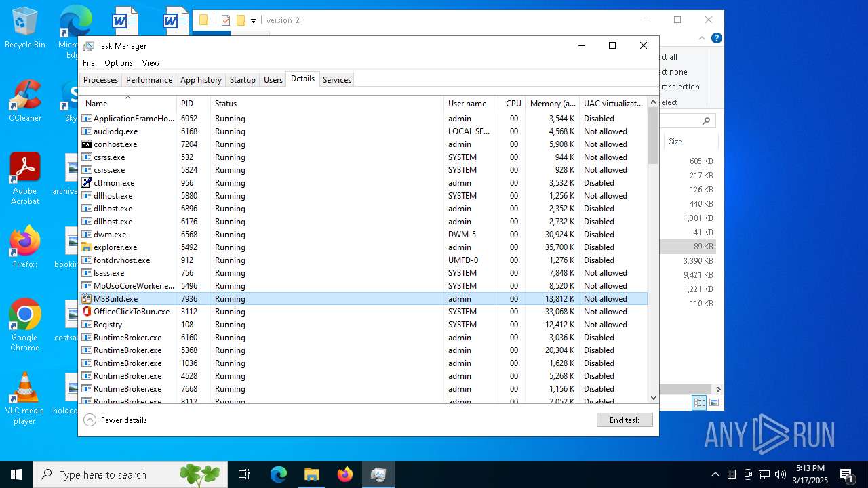Sort by the Name column header
This screenshot has width=868, height=488.
[x=128, y=104]
